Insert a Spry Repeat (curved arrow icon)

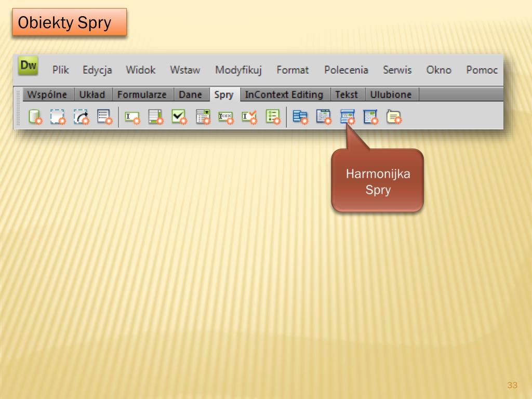click(82, 117)
